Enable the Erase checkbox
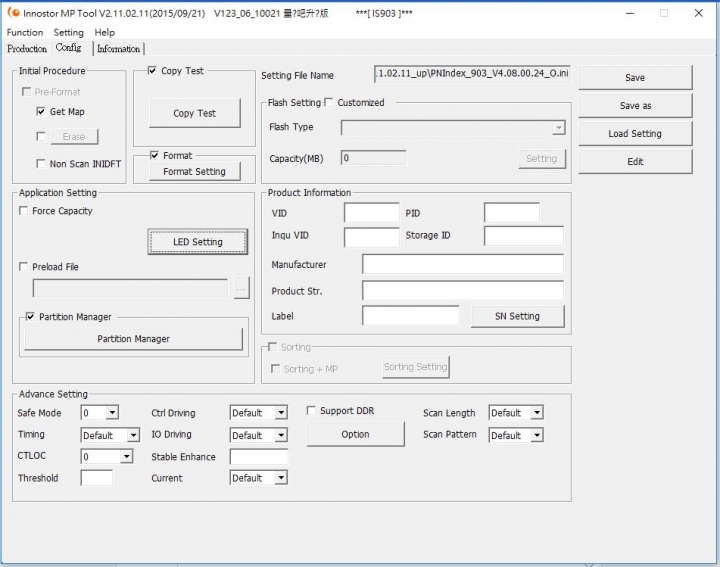 41,136
